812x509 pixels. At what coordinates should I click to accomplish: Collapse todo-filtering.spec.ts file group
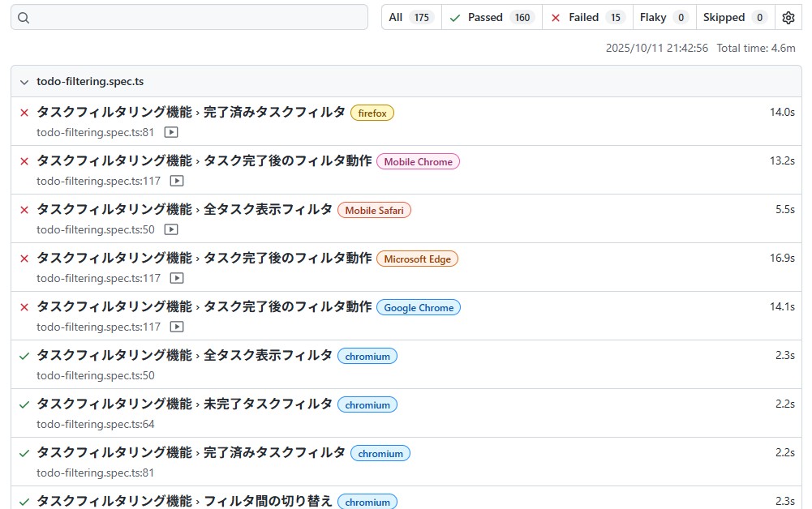(24, 82)
